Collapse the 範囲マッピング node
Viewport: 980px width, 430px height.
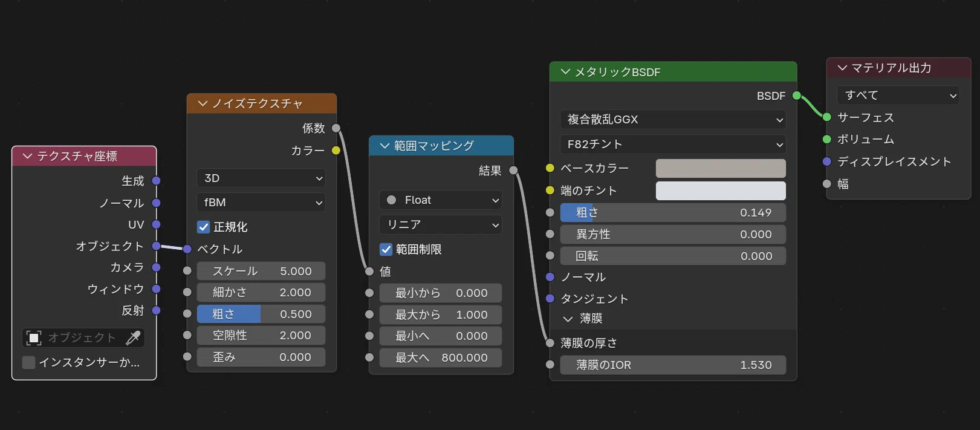pyautogui.click(x=385, y=146)
